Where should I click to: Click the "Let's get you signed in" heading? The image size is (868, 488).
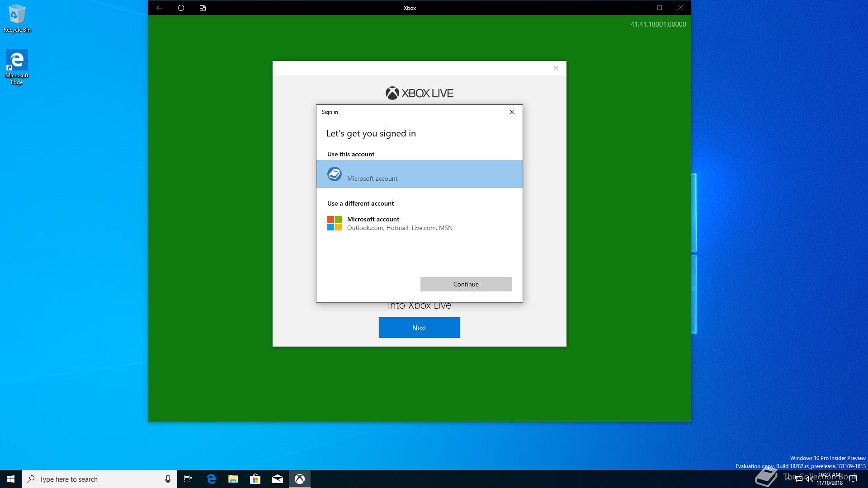click(x=371, y=133)
